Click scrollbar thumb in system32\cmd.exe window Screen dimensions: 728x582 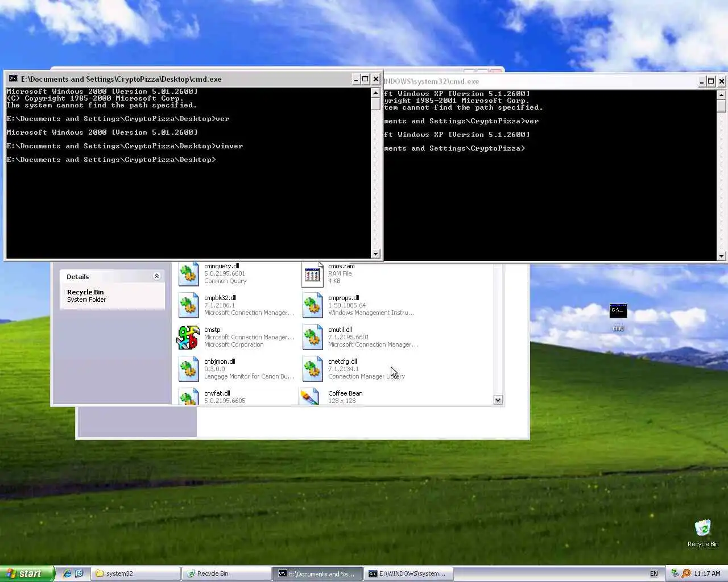721,106
